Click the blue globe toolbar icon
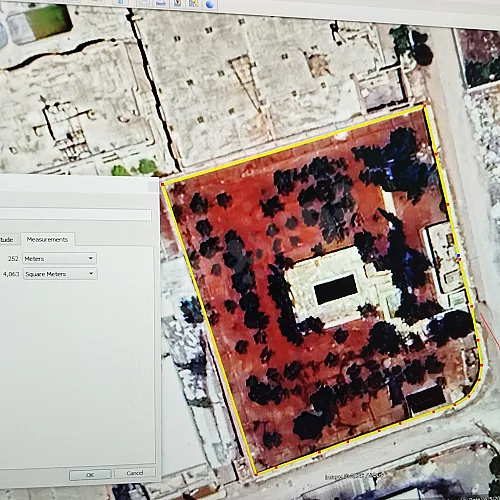 pos(209,4)
